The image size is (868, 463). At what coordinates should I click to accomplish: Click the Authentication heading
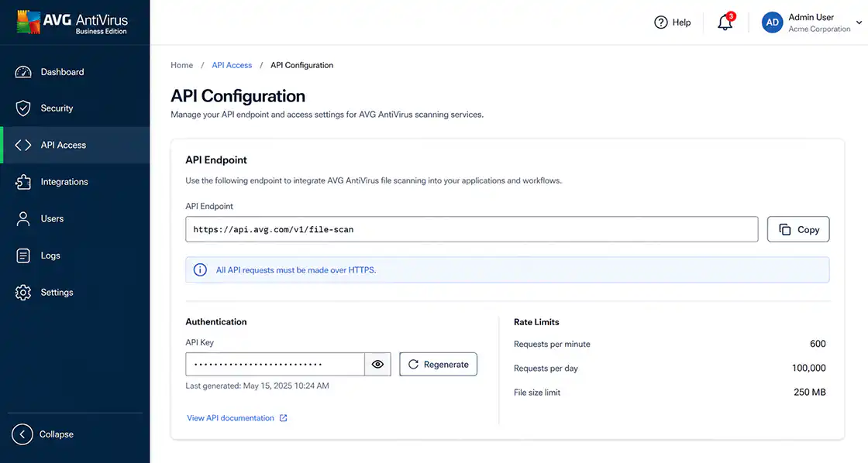point(216,322)
